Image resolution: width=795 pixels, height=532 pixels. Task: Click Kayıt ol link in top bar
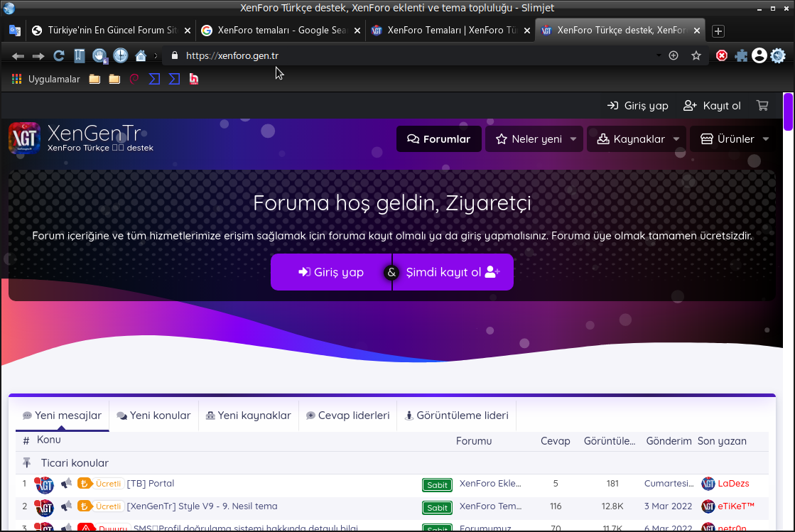tap(712, 105)
